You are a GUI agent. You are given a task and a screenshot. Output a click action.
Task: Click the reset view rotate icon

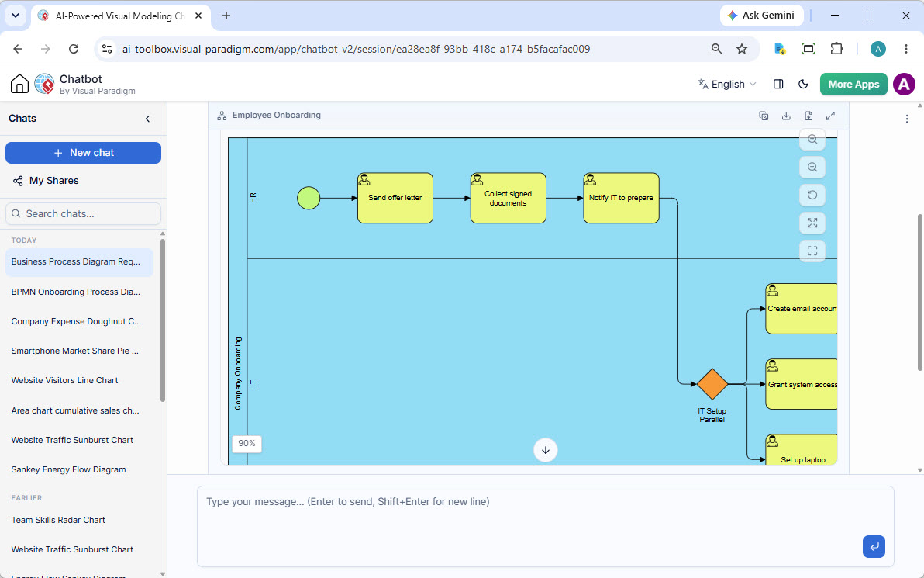click(812, 195)
